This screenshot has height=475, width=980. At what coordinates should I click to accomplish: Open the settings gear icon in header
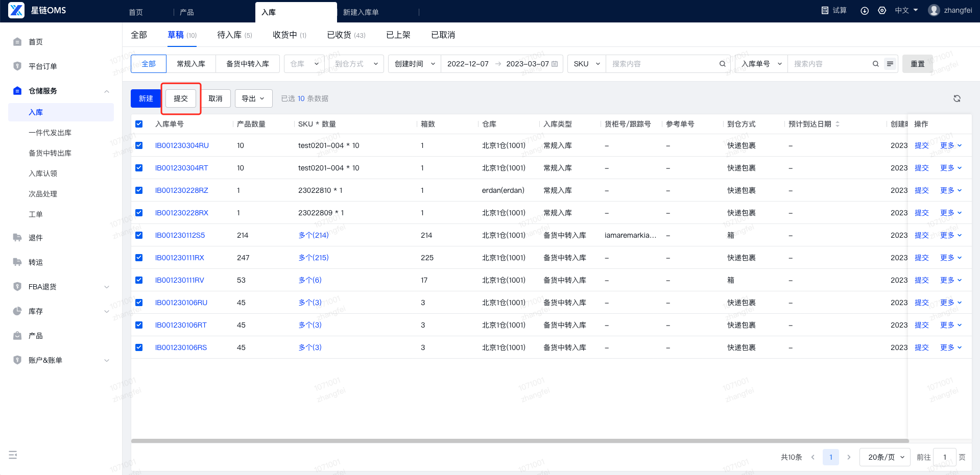pyautogui.click(x=882, y=10)
